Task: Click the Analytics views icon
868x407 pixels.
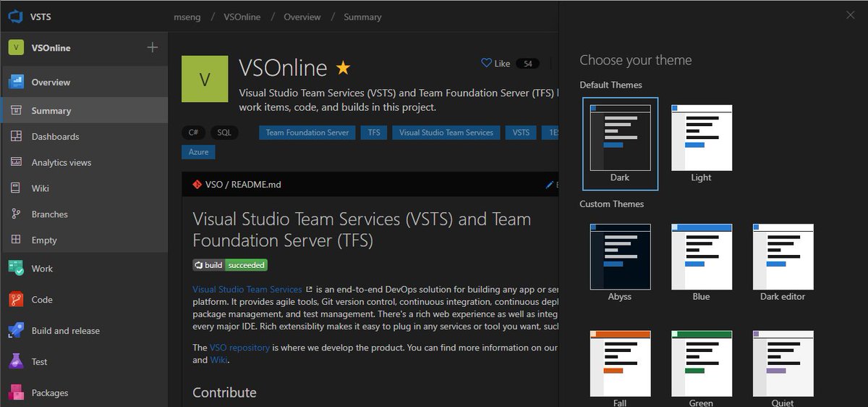Action: [x=16, y=162]
